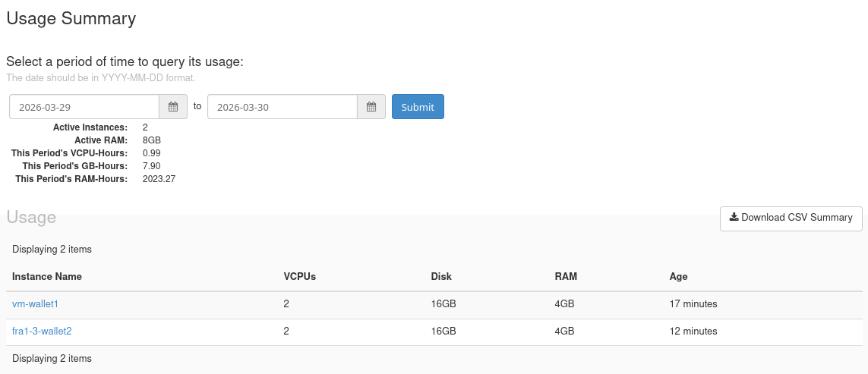This screenshot has width=868, height=374.
Task: Sort by the RAM column header
Action: click(x=566, y=277)
